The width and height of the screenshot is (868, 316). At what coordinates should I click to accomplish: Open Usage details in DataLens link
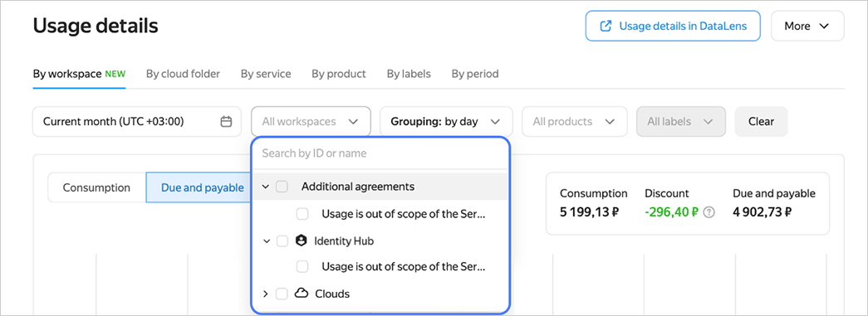click(x=673, y=26)
